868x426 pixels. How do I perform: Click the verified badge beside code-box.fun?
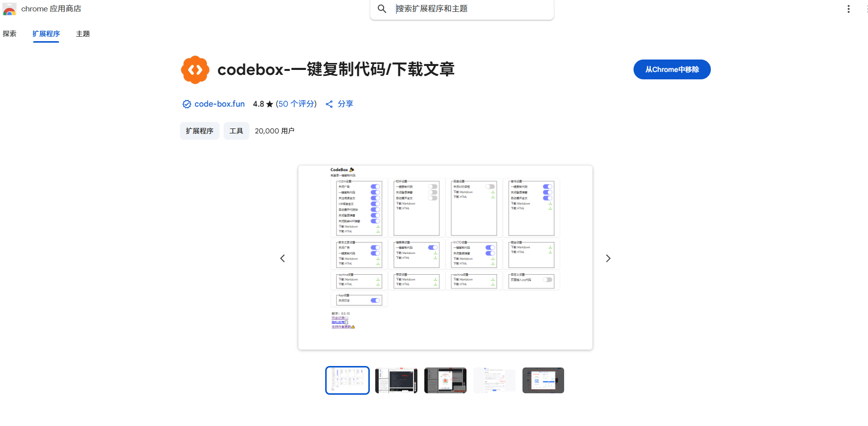[x=187, y=104]
